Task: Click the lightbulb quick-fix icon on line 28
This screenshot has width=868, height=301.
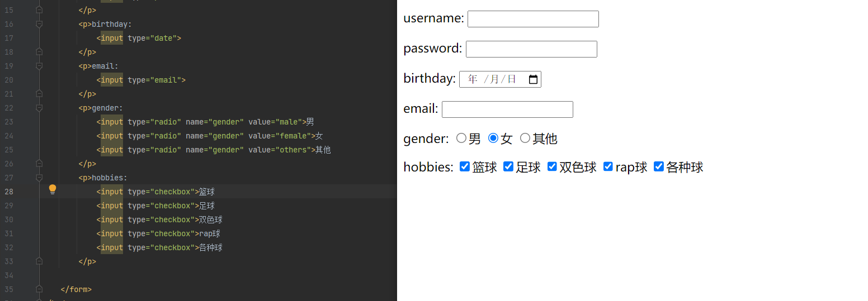Action: (53, 189)
